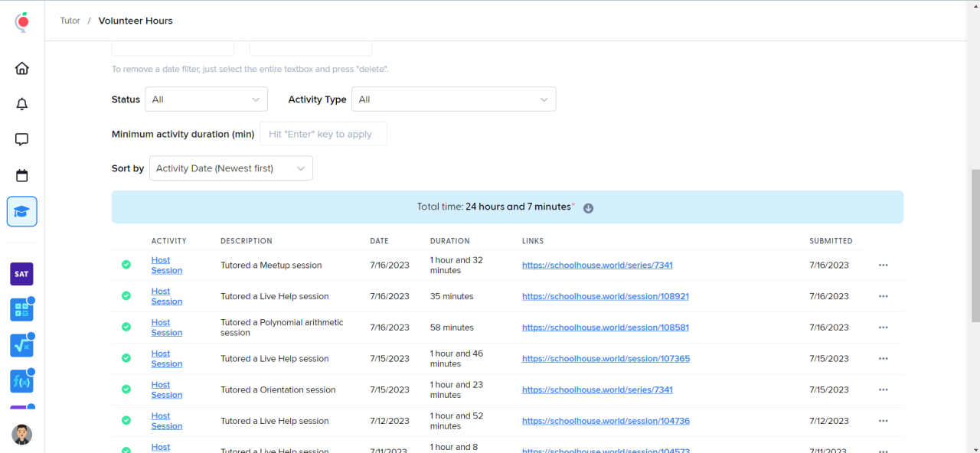
Task: Open the Sort by dropdown
Action: pyautogui.click(x=230, y=168)
